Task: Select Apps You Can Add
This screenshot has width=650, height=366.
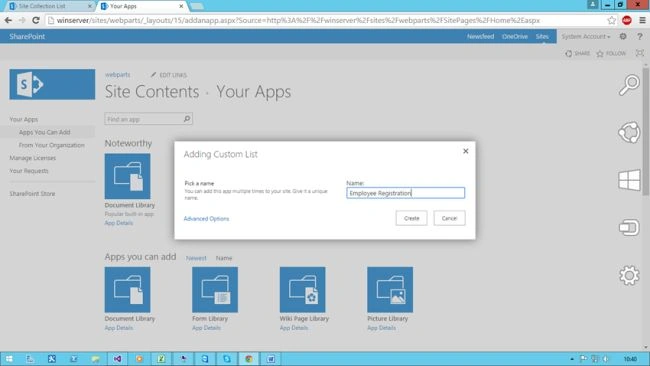Action: point(44,132)
